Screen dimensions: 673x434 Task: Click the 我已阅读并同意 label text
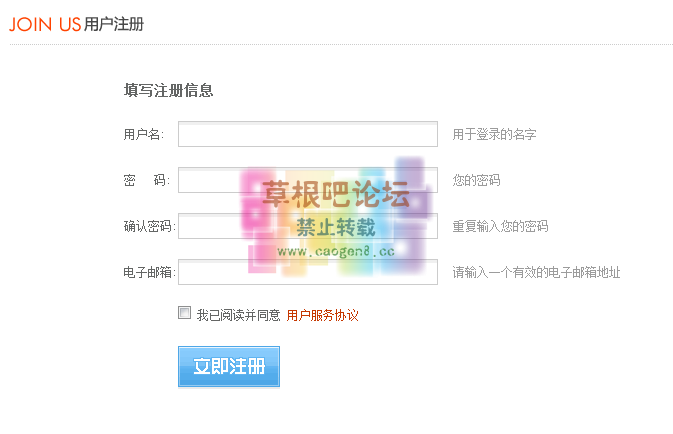pos(238,315)
